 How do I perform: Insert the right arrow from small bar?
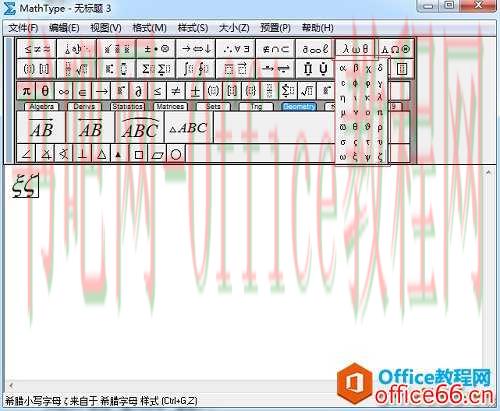coord(101,91)
